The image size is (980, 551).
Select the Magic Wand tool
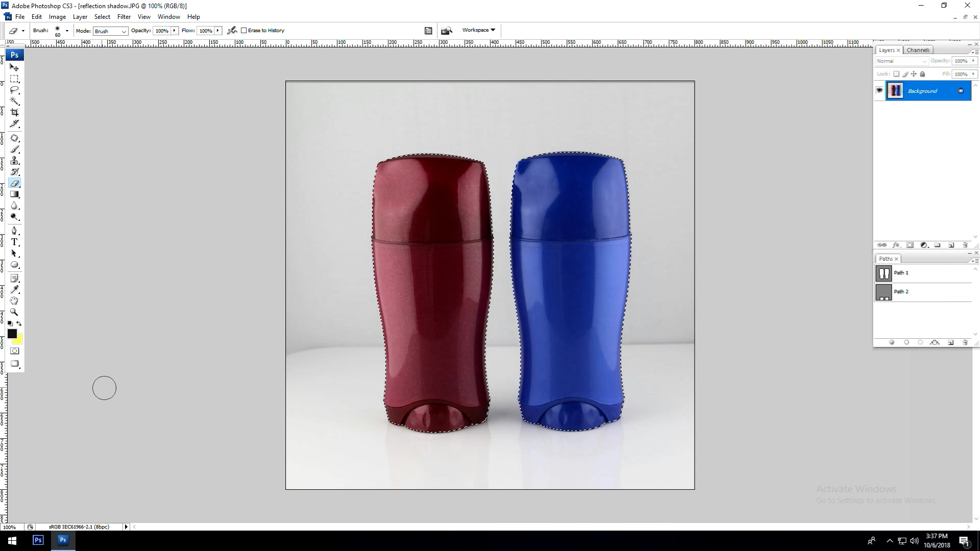(14, 101)
